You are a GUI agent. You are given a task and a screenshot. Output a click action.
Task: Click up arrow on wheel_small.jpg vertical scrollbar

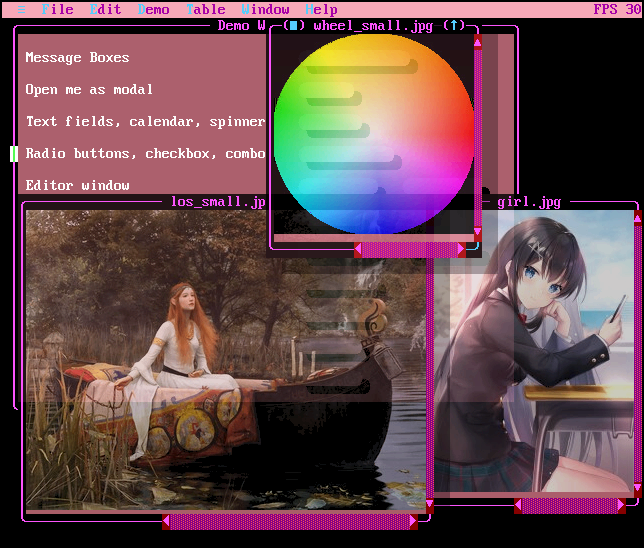click(x=477, y=42)
